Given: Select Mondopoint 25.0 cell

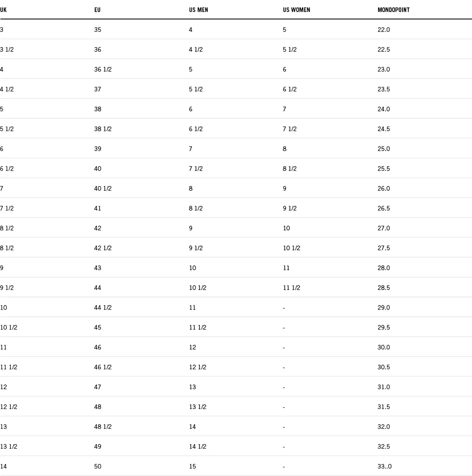Looking at the screenshot, I should coord(384,149).
